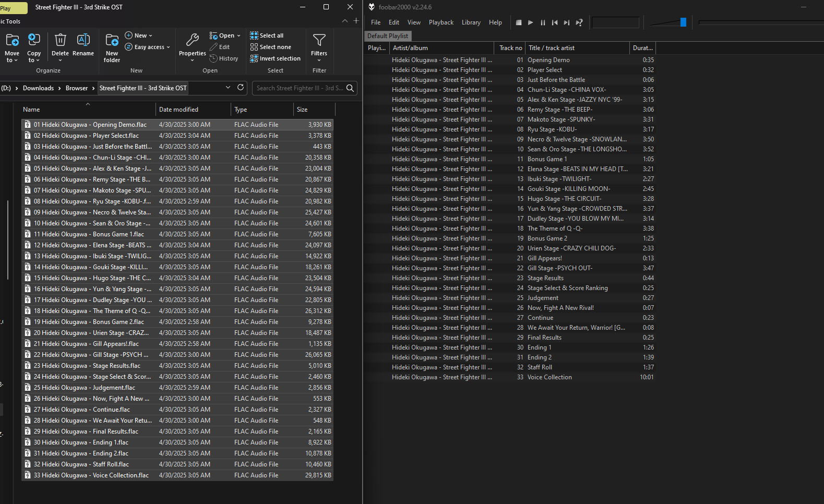Select playlist track Voice Collection
Screen dimensions: 824x504
coord(510,377)
